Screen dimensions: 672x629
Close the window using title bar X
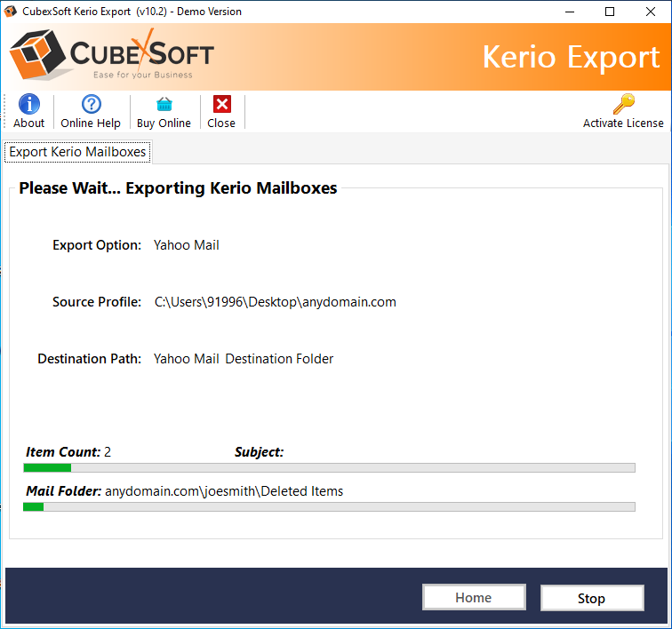pyautogui.click(x=651, y=12)
